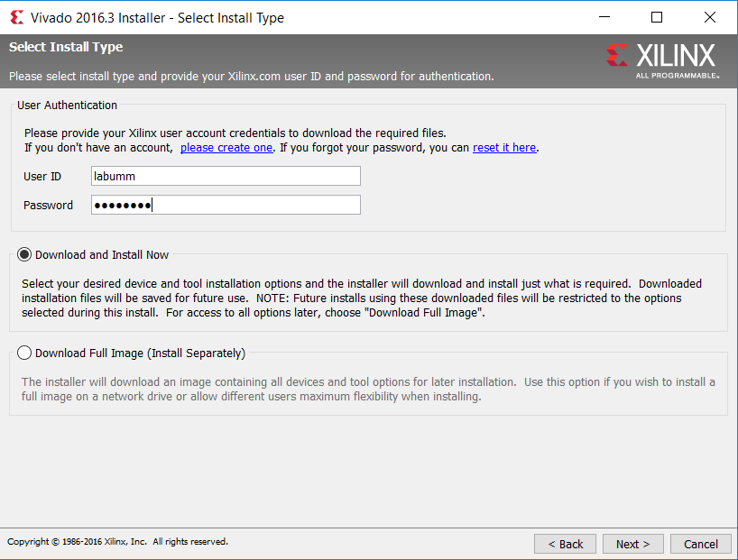Go to previous step with Back button
This screenshot has height=560, width=738.
[x=566, y=544]
